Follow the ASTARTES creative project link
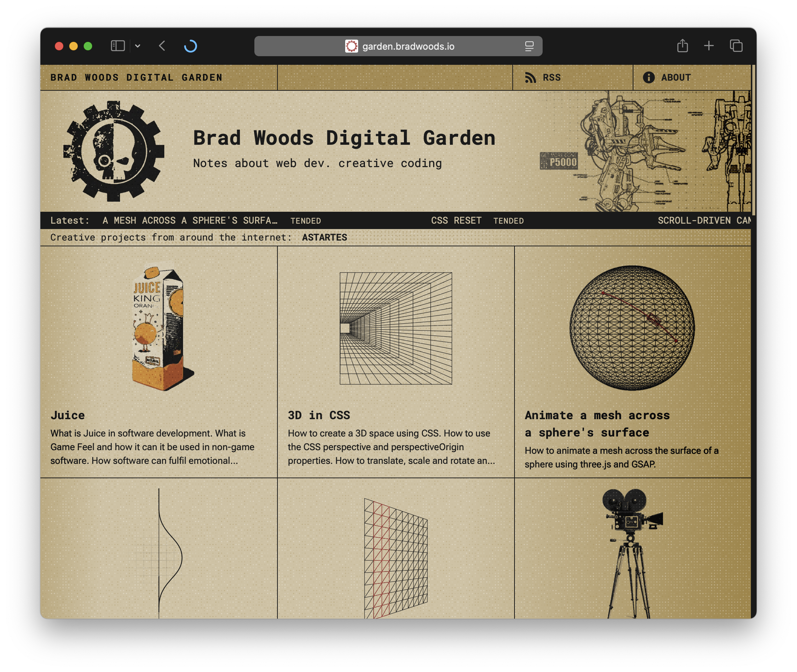The height and width of the screenshot is (672, 797). 324,237
